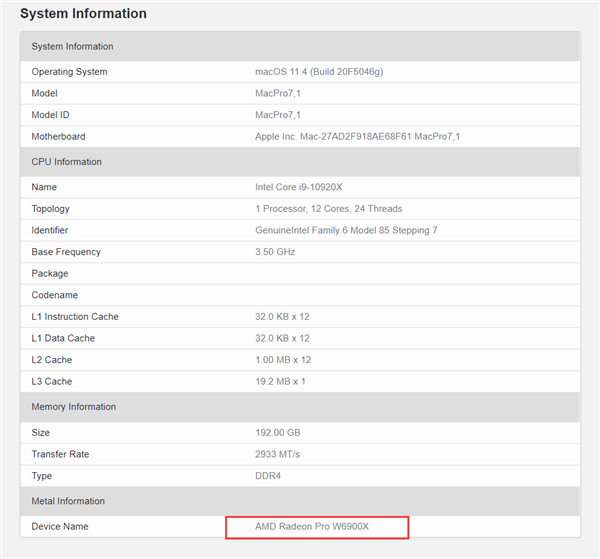Click the L2 Cache 1.00 MB value

coord(282,360)
